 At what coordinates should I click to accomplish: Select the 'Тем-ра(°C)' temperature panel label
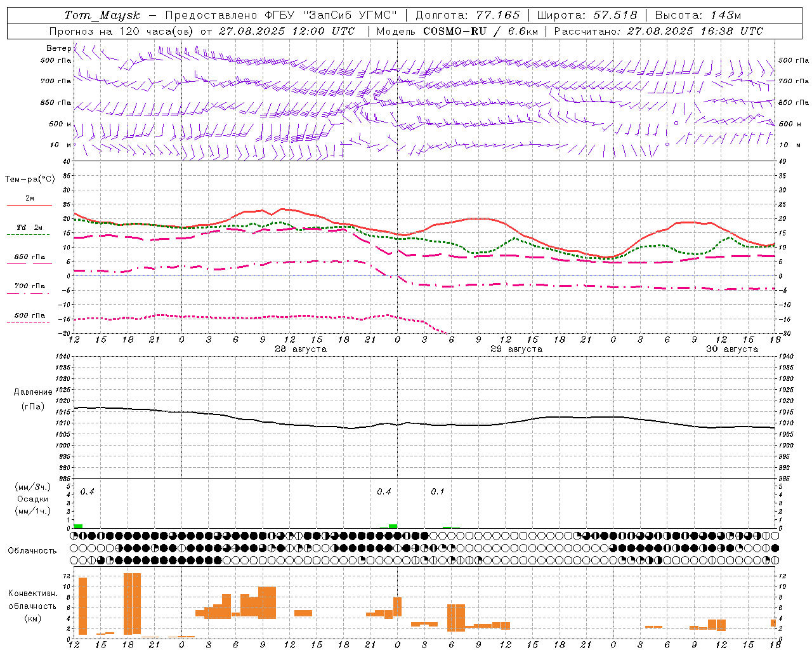click(30, 179)
